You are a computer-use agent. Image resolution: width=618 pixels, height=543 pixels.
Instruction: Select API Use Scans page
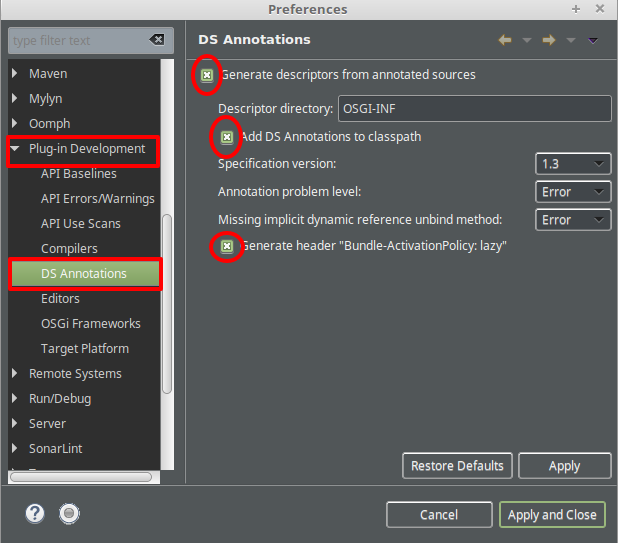[x=81, y=224]
